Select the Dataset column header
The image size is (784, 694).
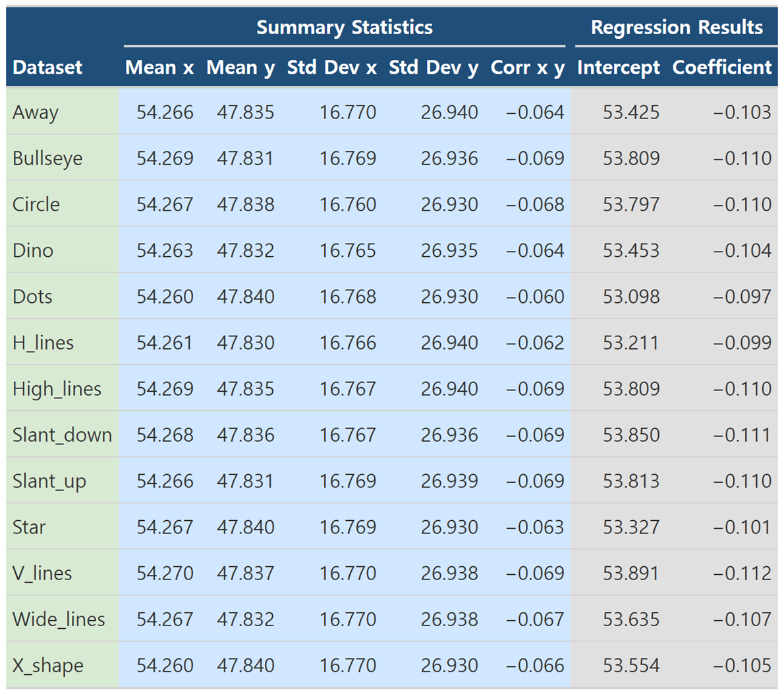click(47, 67)
